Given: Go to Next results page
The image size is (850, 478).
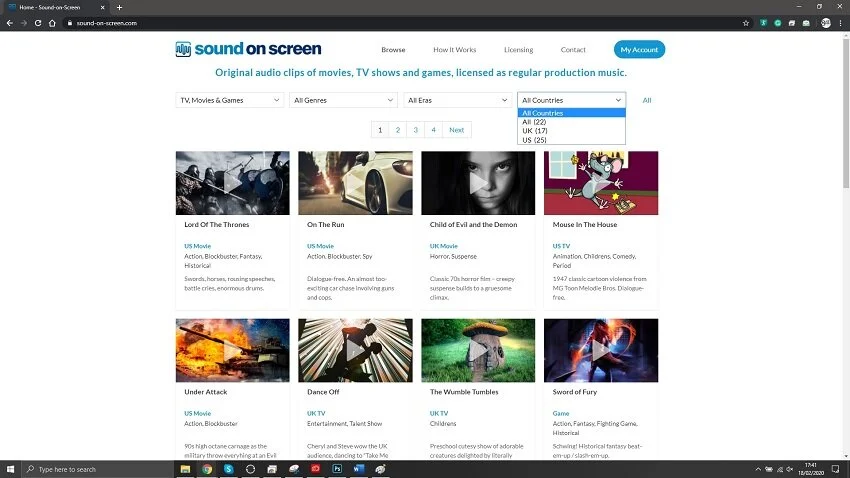Looking at the screenshot, I should (x=456, y=130).
